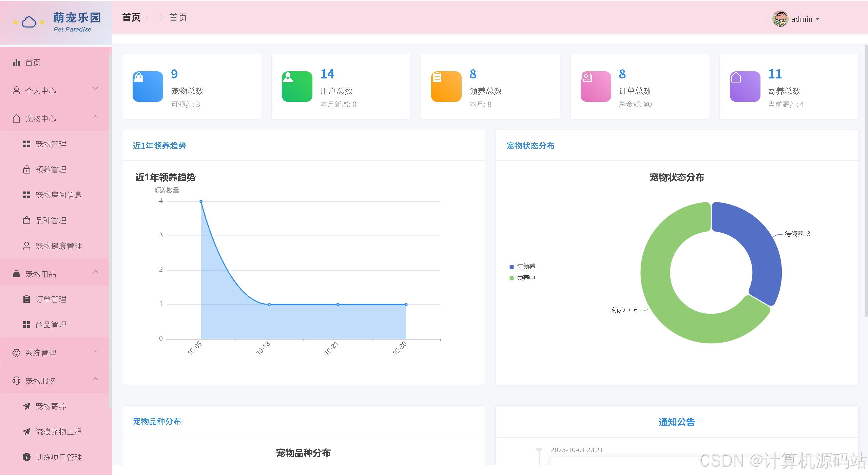Click the person icon beside 个人中心

click(16, 90)
